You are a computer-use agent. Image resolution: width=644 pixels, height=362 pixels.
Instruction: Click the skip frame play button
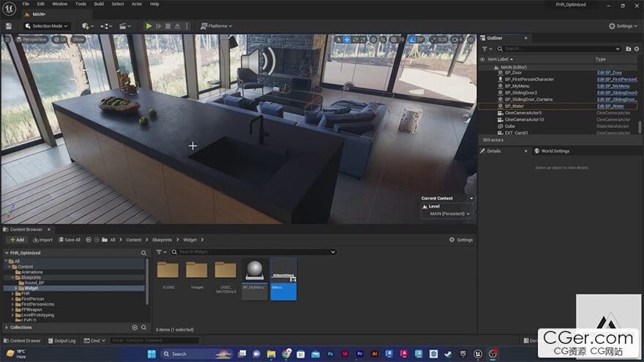(x=159, y=26)
